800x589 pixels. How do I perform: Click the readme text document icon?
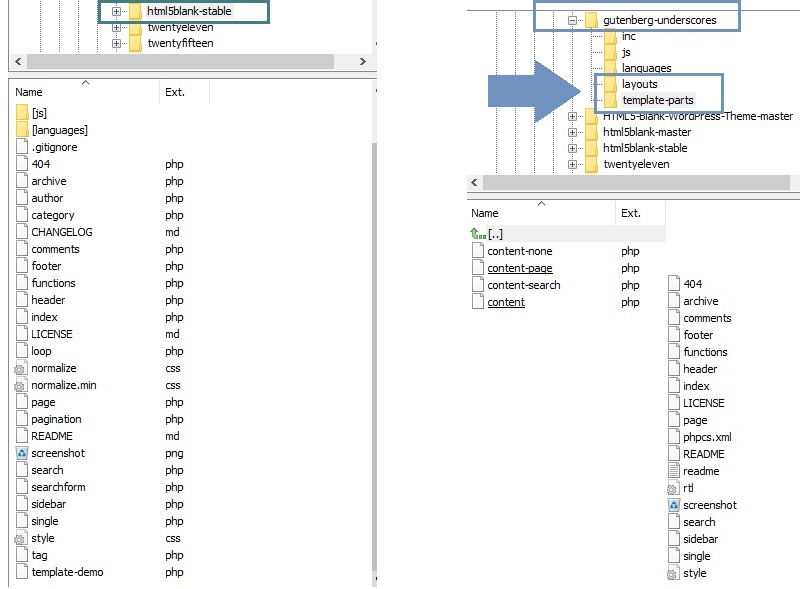coord(674,471)
